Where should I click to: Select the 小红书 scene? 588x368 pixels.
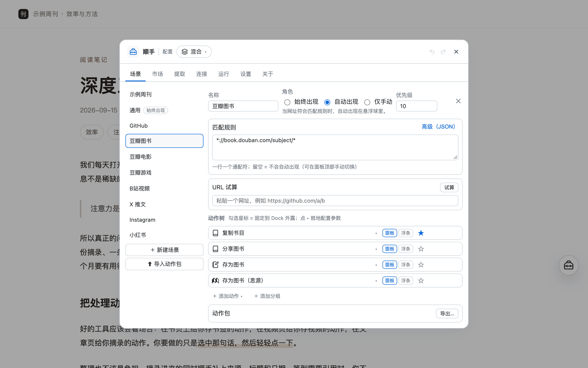click(x=164, y=235)
